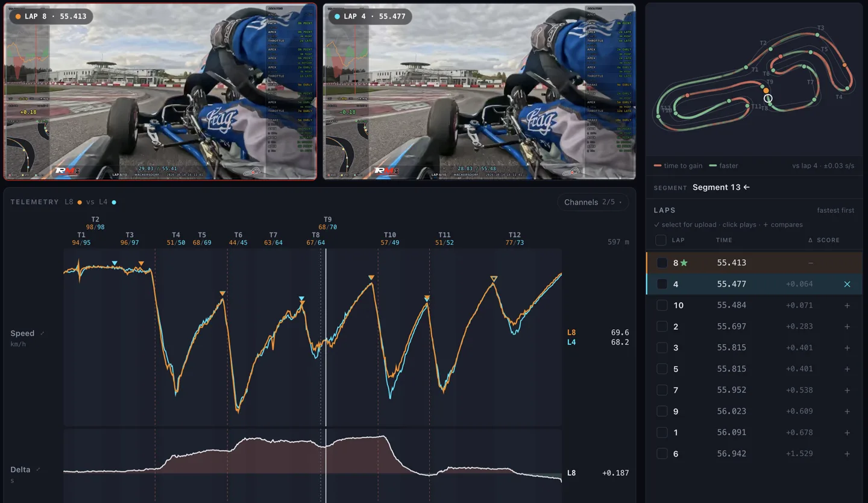Check the box for lap 4 row
868x503 pixels.
click(662, 284)
